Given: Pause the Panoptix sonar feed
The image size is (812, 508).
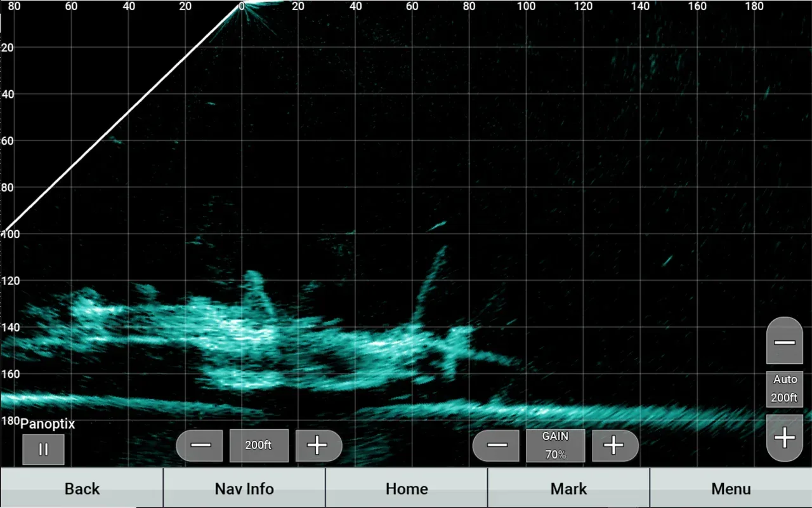Looking at the screenshot, I should pos(43,450).
